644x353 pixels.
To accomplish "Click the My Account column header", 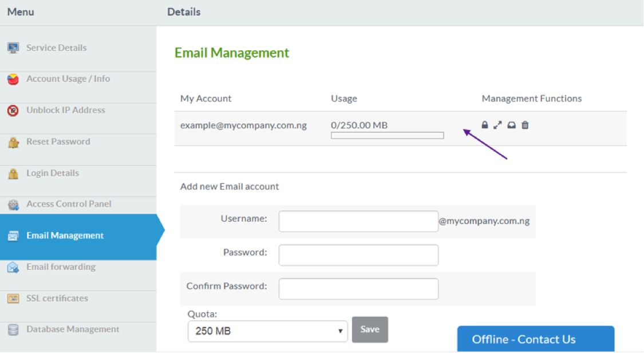I will click(206, 99).
